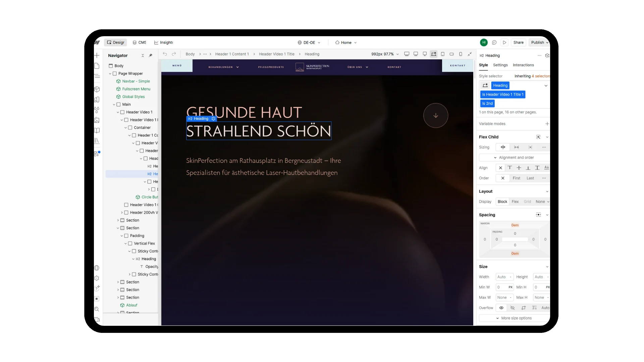Close the Navigator panel
644x362 pixels.
click(x=143, y=56)
